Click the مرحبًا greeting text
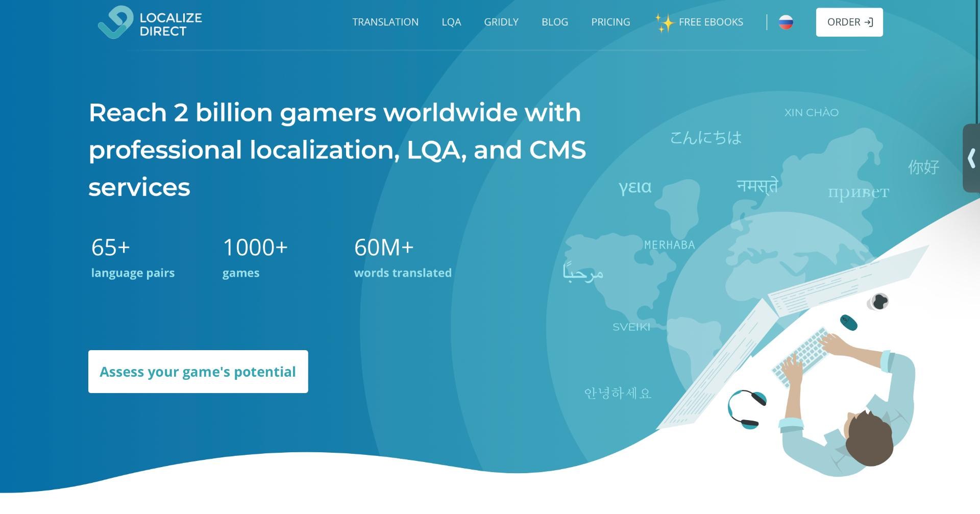980x514 pixels. [583, 271]
